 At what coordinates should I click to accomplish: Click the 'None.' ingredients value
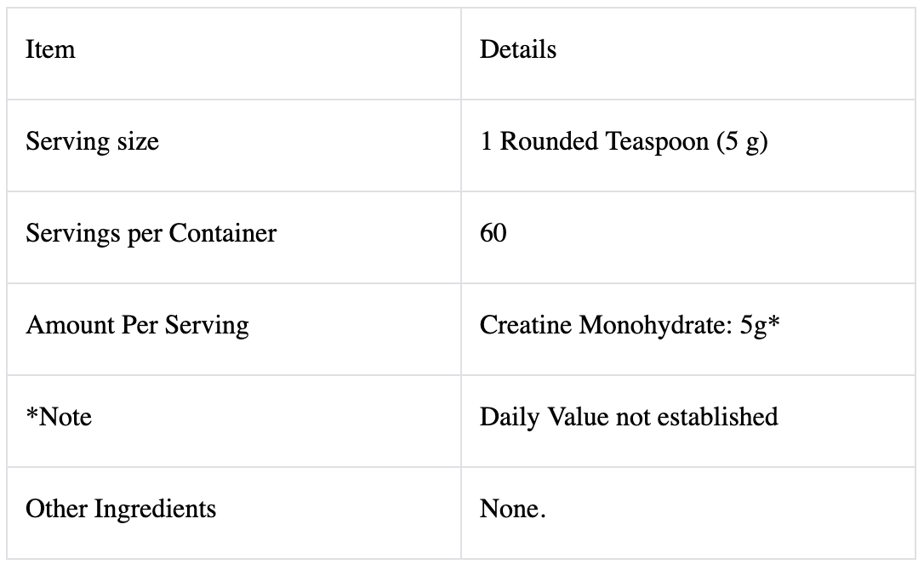[512, 509]
